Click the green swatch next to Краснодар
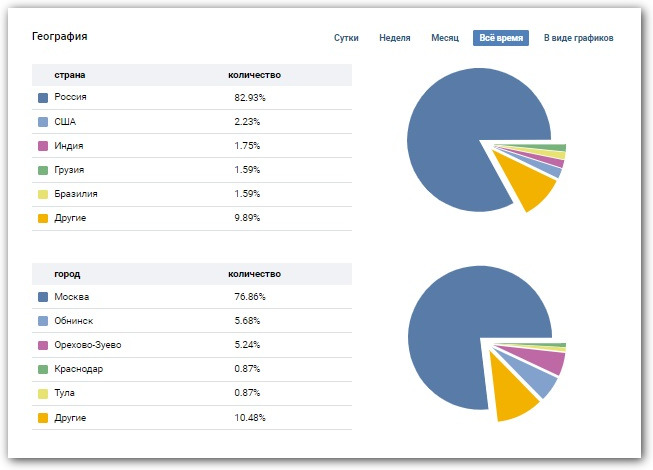653x470 pixels. point(42,370)
